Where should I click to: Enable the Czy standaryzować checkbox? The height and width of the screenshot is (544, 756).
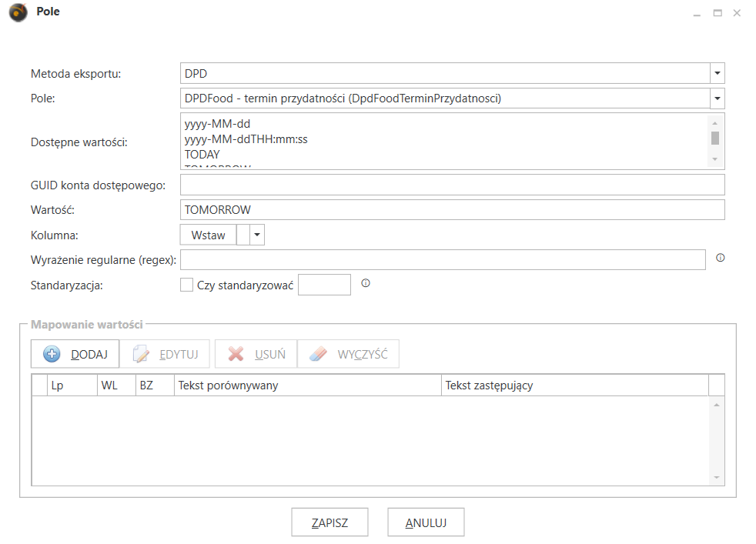coord(186,285)
